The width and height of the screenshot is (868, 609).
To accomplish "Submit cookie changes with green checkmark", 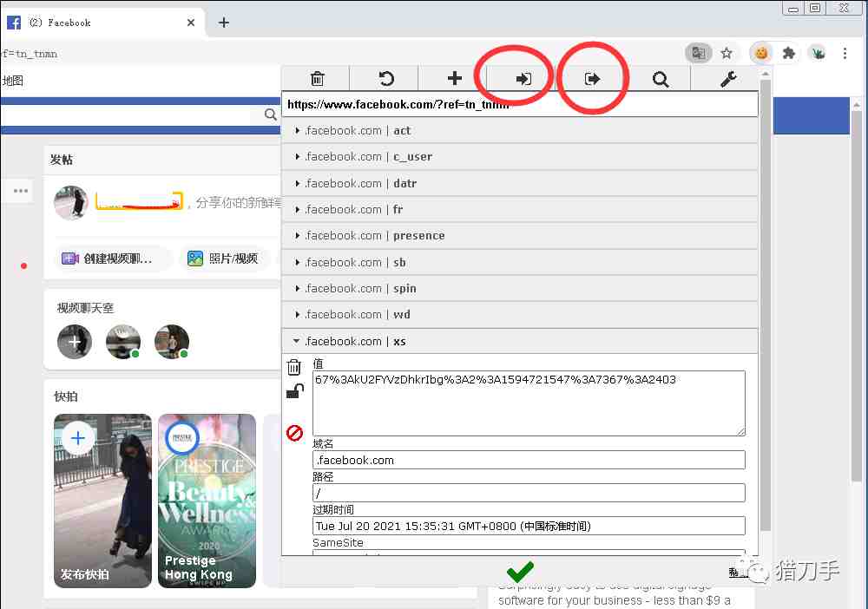I will (x=520, y=572).
